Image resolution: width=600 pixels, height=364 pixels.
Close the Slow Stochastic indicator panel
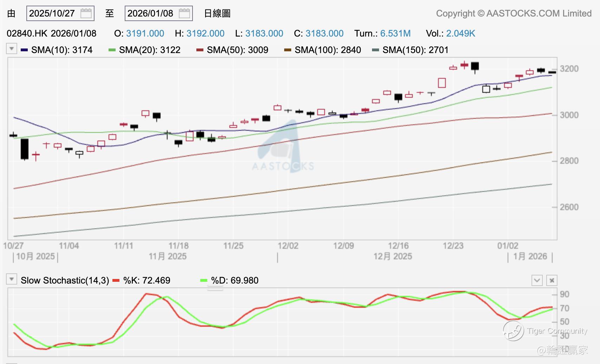click(552, 280)
